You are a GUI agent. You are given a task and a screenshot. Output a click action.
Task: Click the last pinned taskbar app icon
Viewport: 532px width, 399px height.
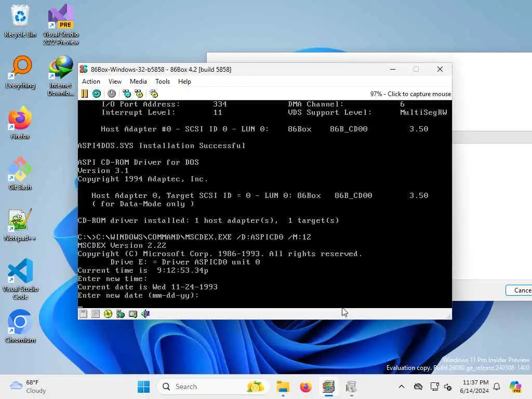point(351,387)
